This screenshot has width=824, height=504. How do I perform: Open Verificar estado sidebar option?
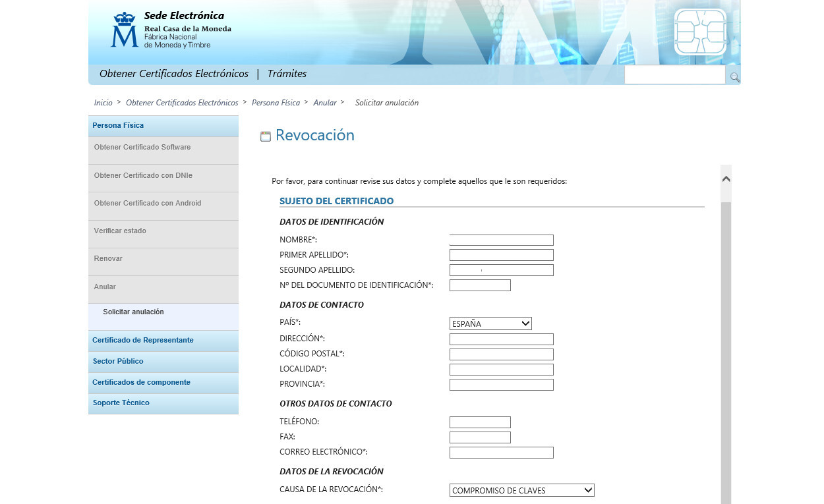[120, 231]
